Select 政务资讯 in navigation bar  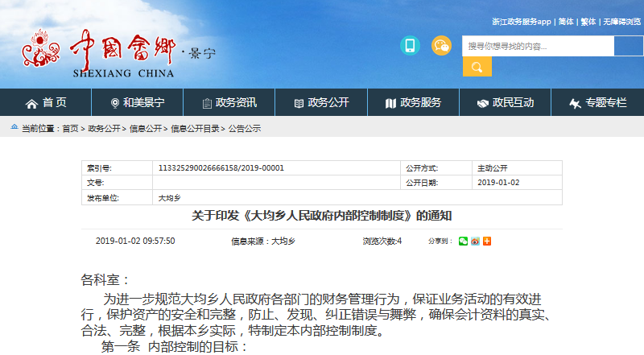[x=229, y=102]
